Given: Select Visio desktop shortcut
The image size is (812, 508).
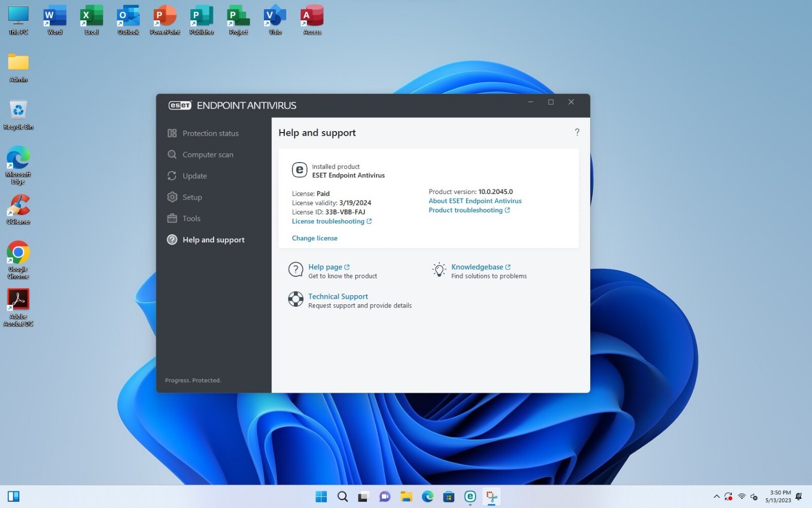Looking at the screenshot, I should [x=275, y=20].
